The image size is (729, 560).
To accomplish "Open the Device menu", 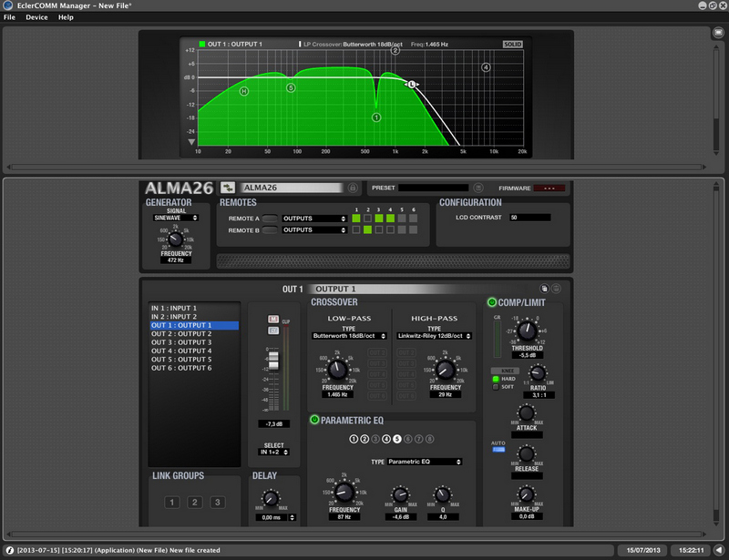I will click(36, 17).
